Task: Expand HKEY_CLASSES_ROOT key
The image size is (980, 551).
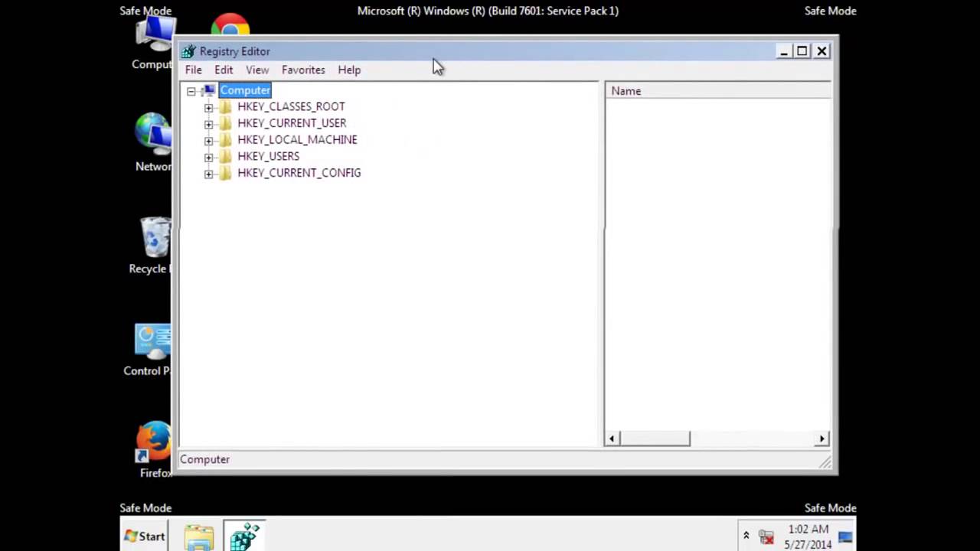Action: [x=208, y=107]
